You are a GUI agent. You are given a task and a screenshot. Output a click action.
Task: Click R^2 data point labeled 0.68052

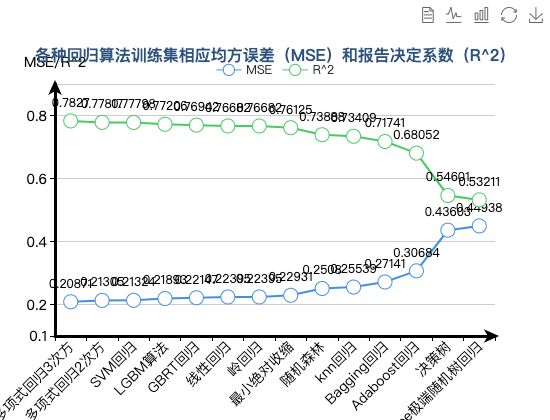point(416,153)
